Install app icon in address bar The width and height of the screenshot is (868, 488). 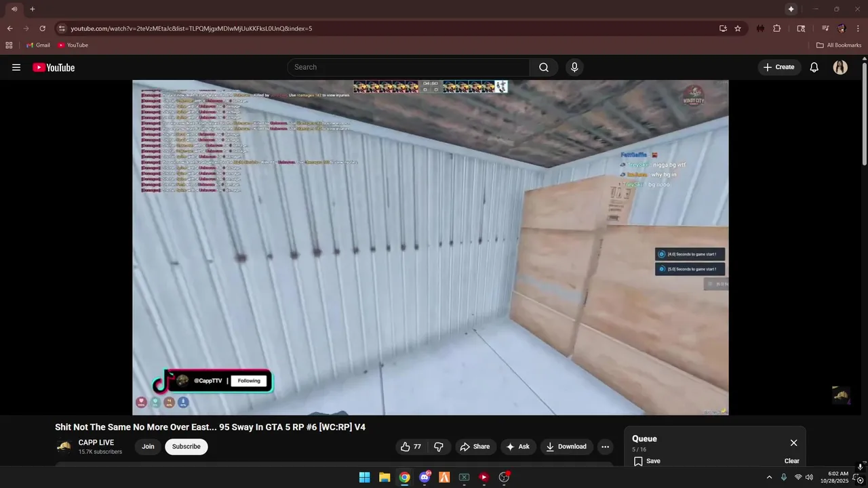(723, 28)
